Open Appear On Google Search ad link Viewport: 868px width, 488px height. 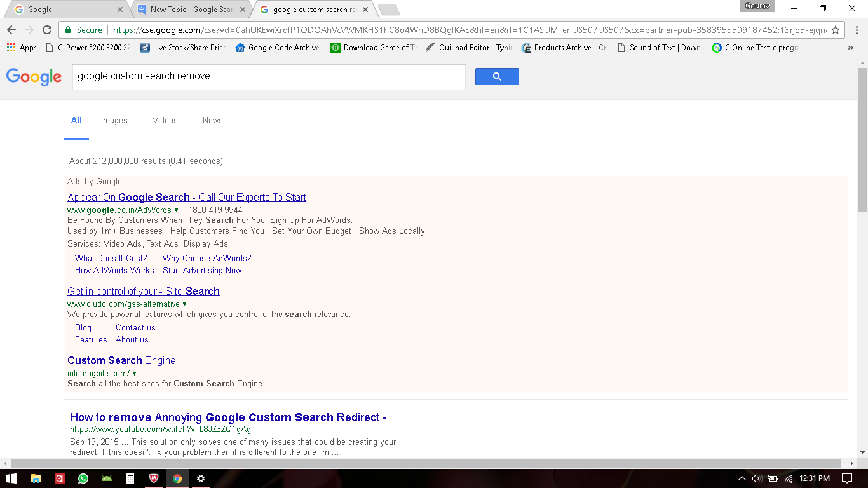pyautogui.click(x=187, y=197)
